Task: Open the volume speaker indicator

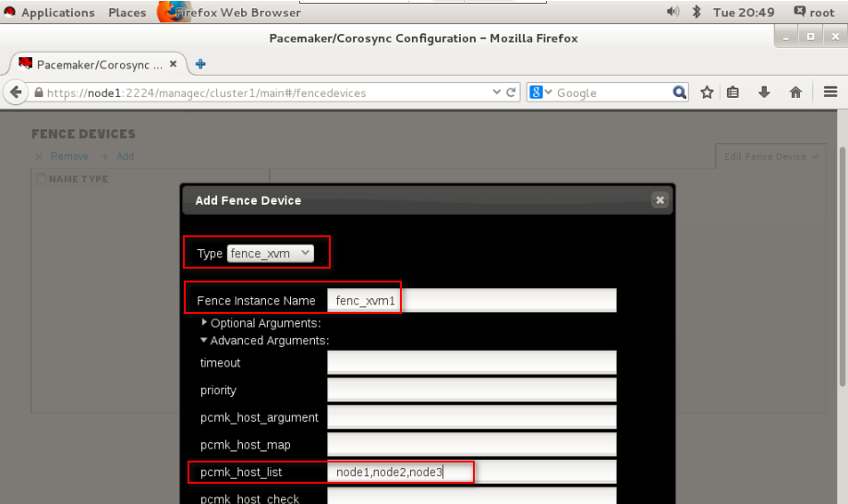Action: 672,11
